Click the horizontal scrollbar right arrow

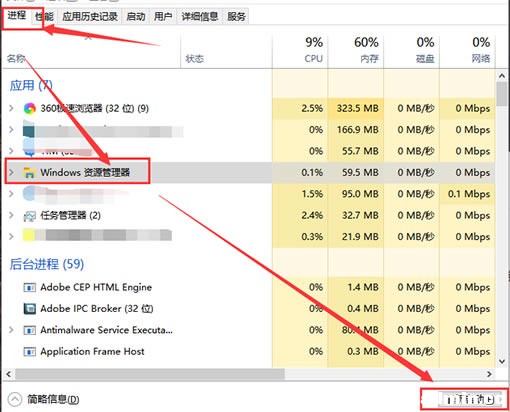pyautogui.click(x=489, y=374)
